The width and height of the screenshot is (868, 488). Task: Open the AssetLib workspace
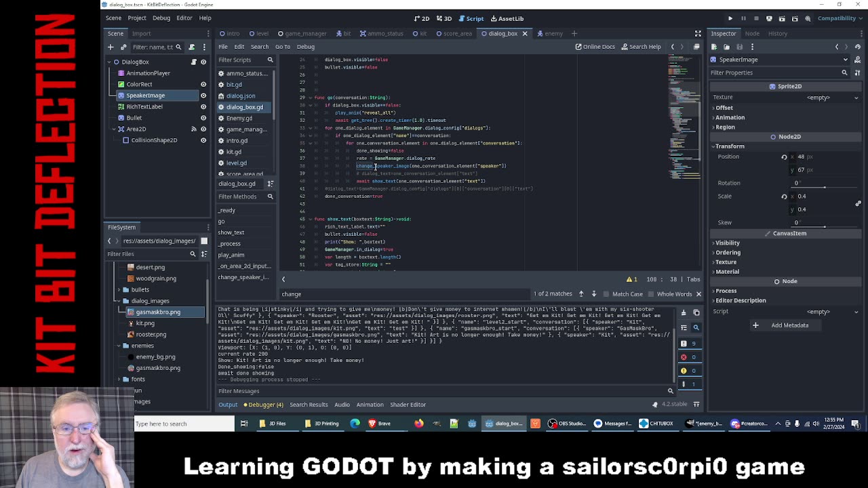[x=507, y=18]
